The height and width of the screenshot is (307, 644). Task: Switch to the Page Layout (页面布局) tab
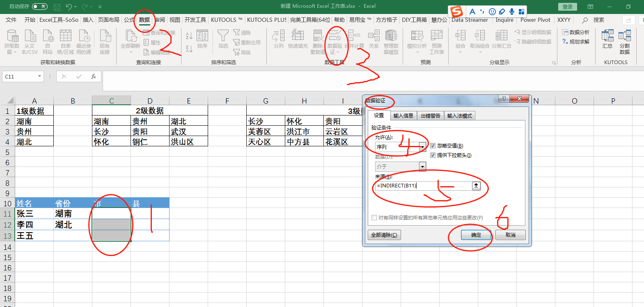pos(108,20)
